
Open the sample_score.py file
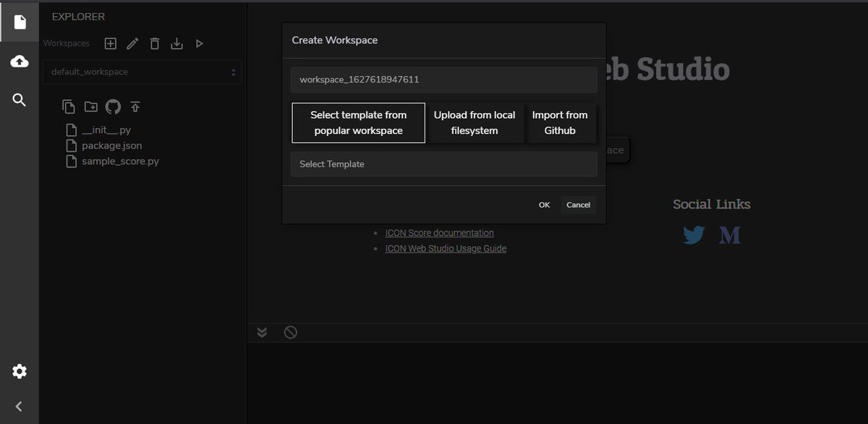(x=112, y=161)
